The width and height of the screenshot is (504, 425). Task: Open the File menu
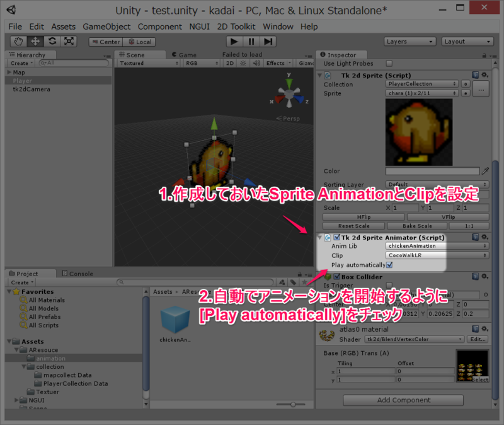pos(15,26)
